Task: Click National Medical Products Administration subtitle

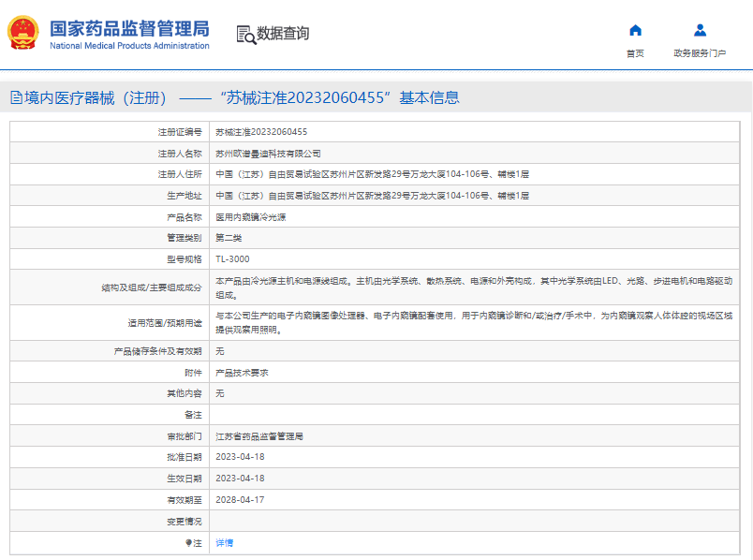Action: pos(129,46)
